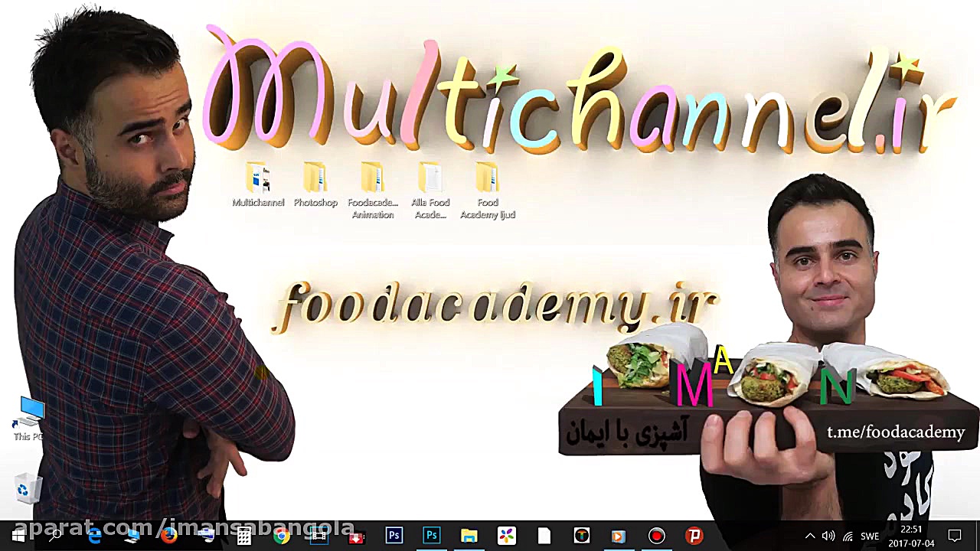This screenshot has height=551, width=980.
Task: Click the red record button app in taskbar
Action: [656, 536]
